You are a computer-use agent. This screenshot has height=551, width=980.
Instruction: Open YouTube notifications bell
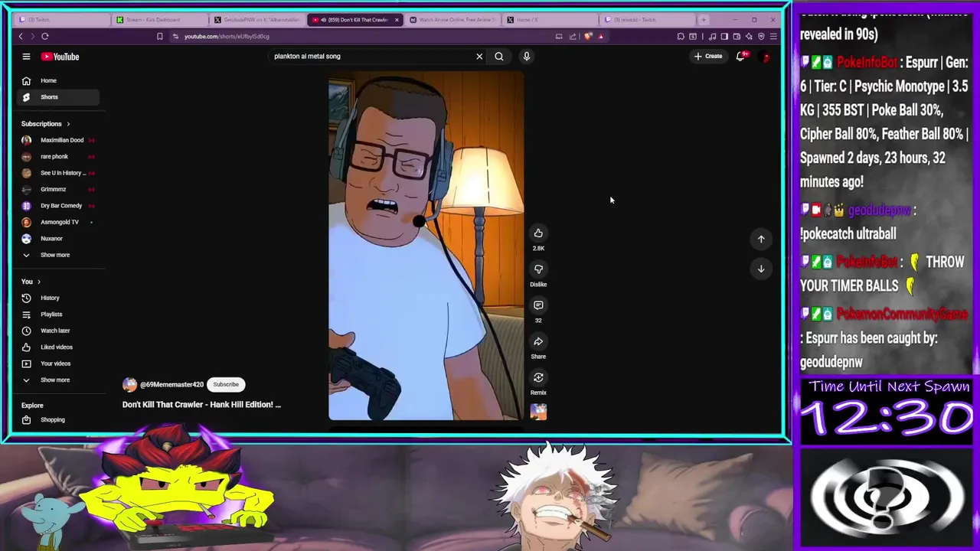[740, 56]
